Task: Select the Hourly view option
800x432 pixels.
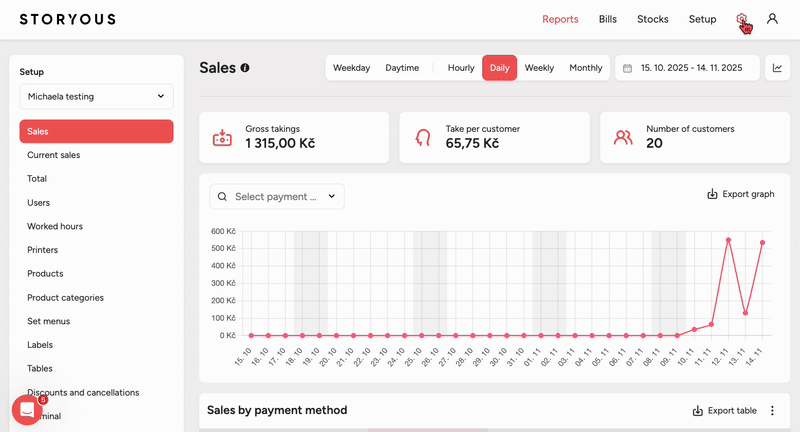Action: [x=461, y=68]
